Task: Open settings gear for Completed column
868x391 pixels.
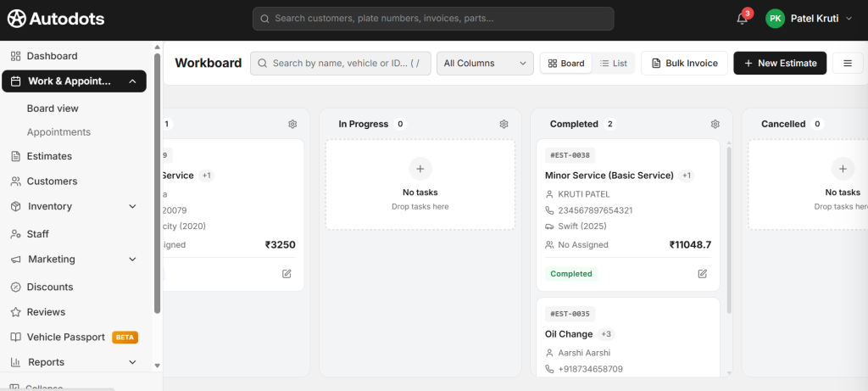Action: [715, 124]
